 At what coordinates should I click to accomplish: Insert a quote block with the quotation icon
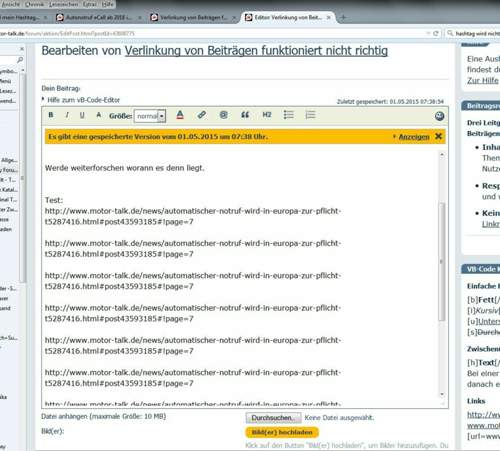tap(245, 115)
